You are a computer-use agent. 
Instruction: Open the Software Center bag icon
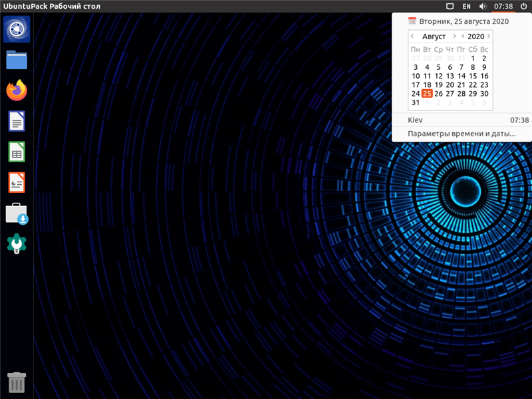(x=17, y=213)
